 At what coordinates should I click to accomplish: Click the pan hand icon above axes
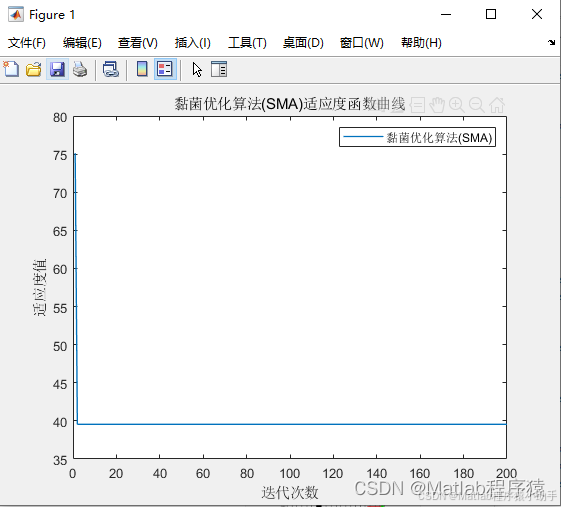[x=437, y=105]
